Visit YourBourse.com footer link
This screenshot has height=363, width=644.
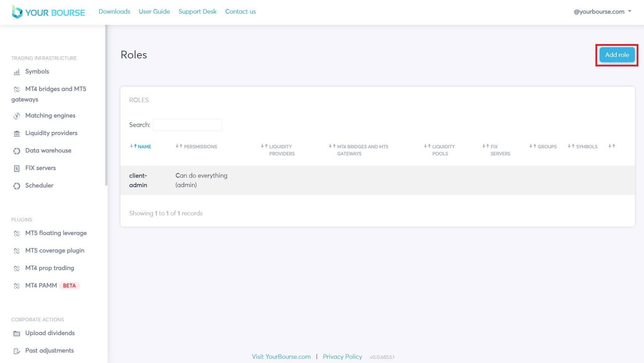click(x=281, y=357)
